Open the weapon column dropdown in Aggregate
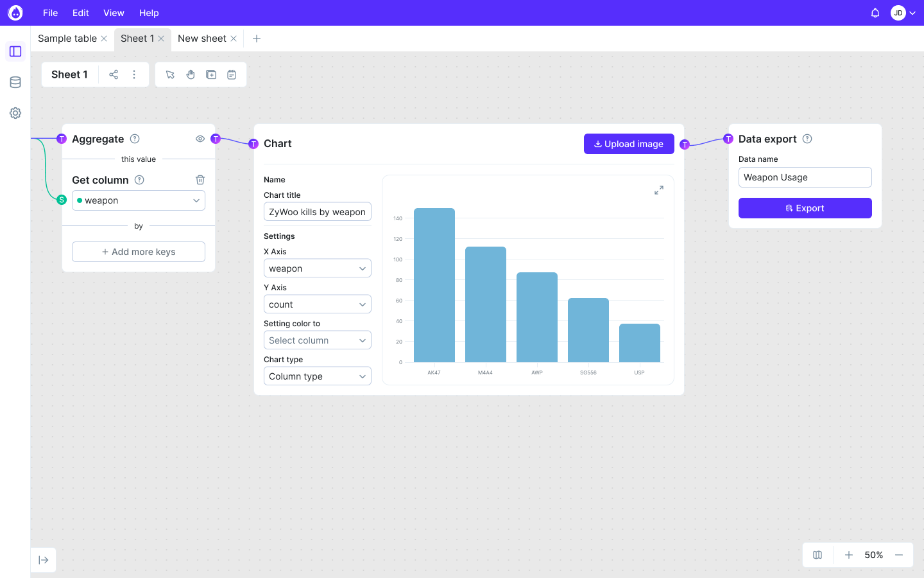The height and width of the screenshot is (578, 924). tap(139, 200)
